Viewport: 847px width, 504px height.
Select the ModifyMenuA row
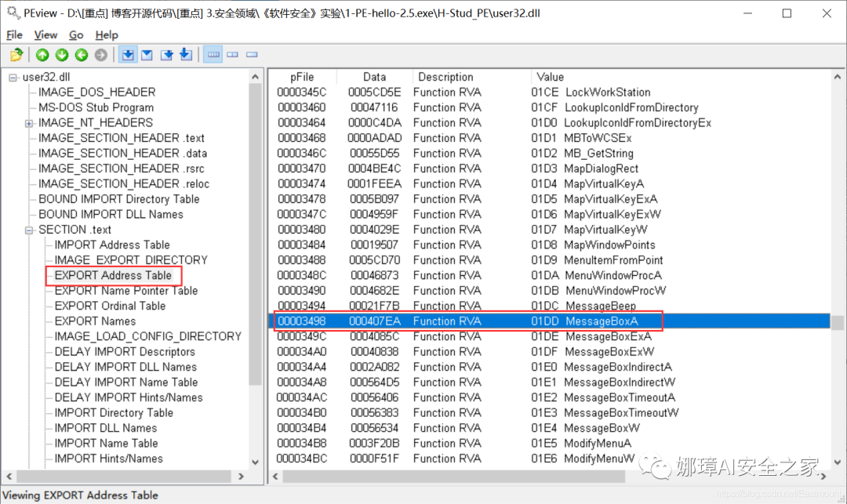tap(550, 444)
